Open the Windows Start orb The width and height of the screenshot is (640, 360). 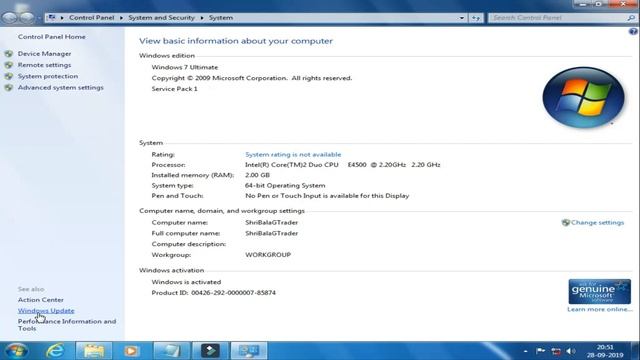tap(16, 351)
